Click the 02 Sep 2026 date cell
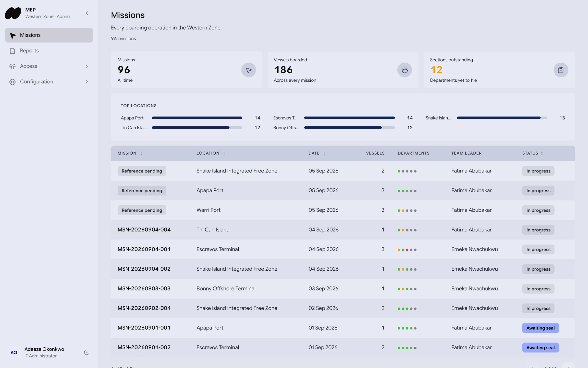This screenshot has height=368, width=588. 323,308
